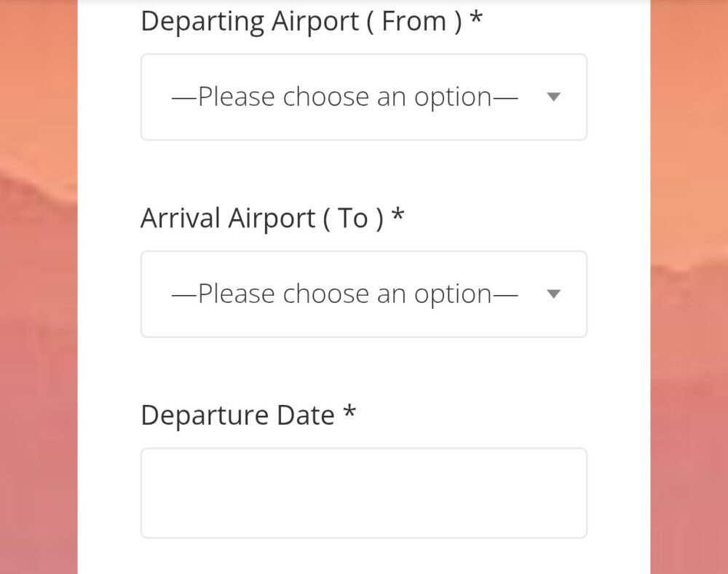Click the Arrival Airport ( To ) label

point(272,219)
